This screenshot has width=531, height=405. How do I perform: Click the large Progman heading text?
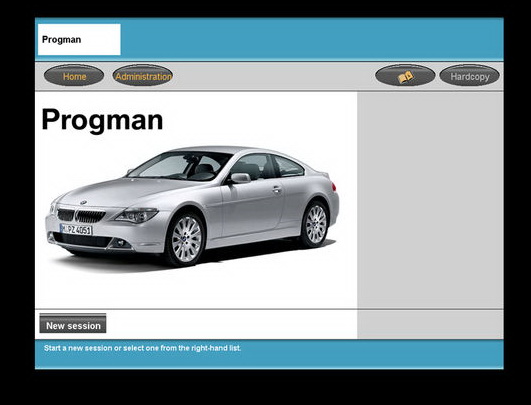coord(102,120)
